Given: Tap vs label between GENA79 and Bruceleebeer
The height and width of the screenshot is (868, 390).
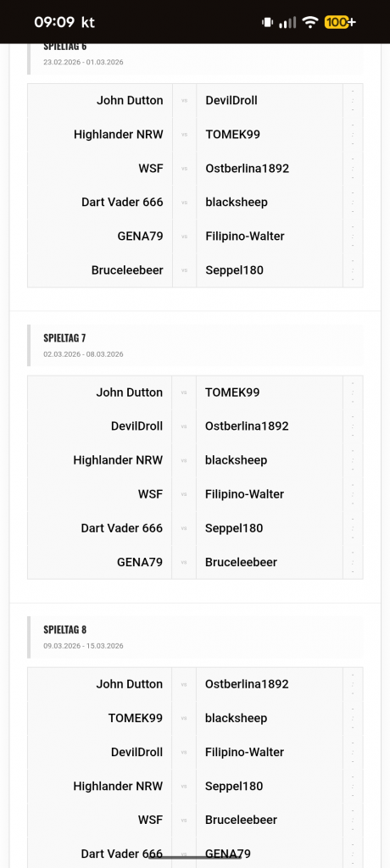Looking at the screenshot, I should pos(184,563).
